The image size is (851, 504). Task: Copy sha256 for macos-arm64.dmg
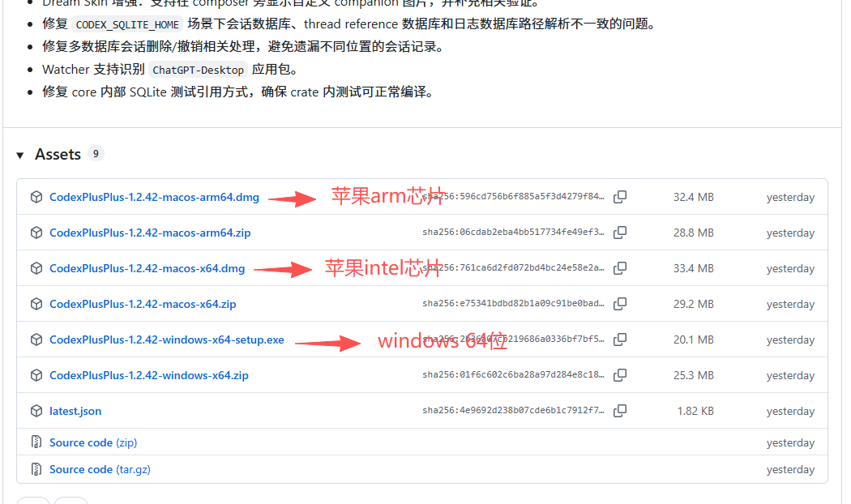tap(620, 197)
